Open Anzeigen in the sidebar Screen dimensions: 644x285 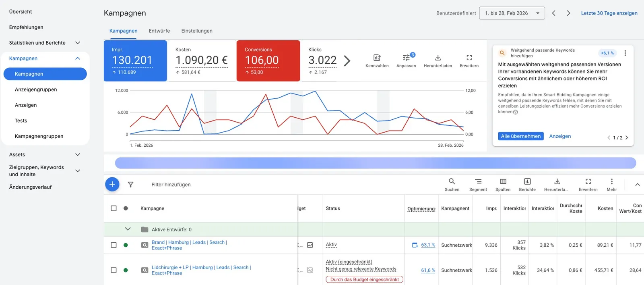pyautogui.click(x=26, y=105)
